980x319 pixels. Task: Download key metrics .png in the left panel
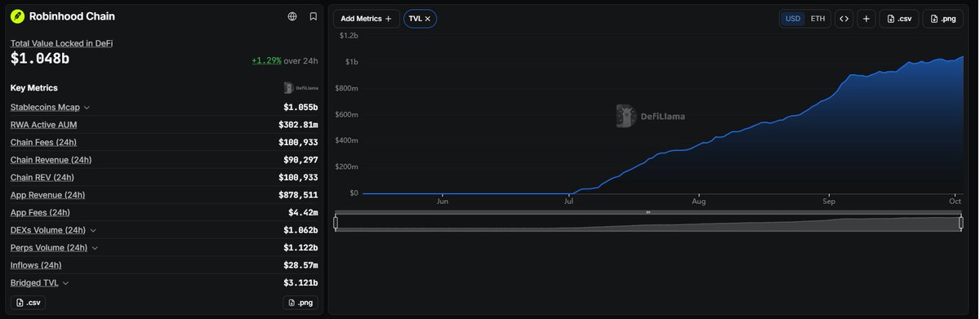[x=301, y=303]
